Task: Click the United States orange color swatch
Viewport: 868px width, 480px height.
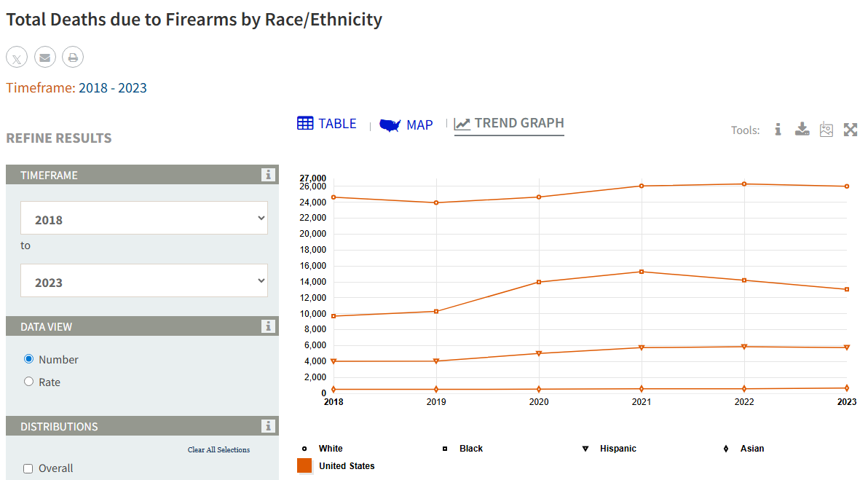Action: coord(304,465)
